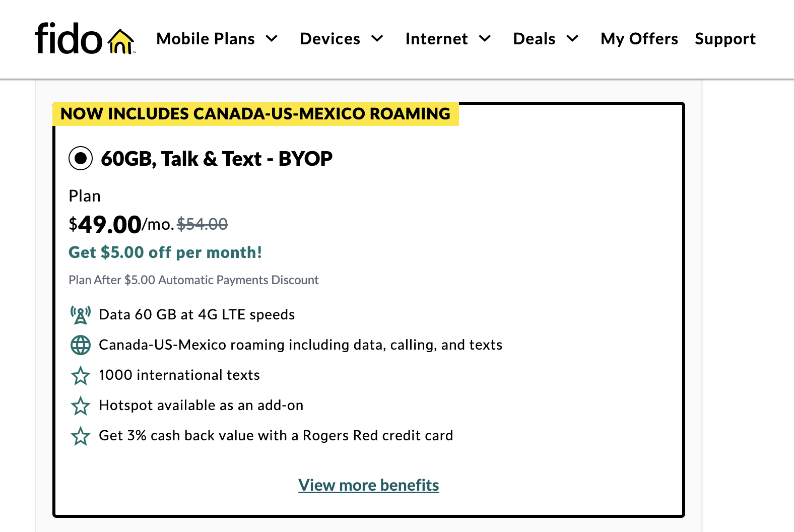Click the Get $5.00 off per month text
This screenshot has width=794, height=532.
pos(165,252)
